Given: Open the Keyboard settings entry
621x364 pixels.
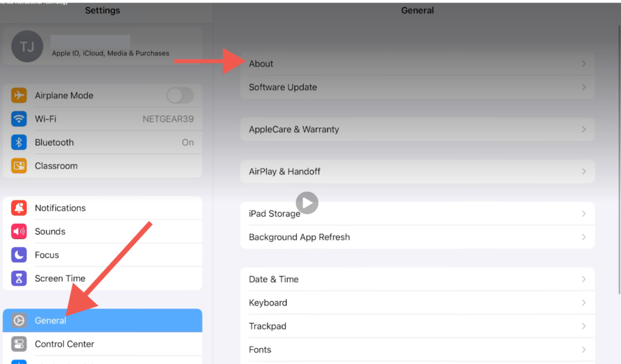Looking at the screenshot, I should tap(417, 303).
